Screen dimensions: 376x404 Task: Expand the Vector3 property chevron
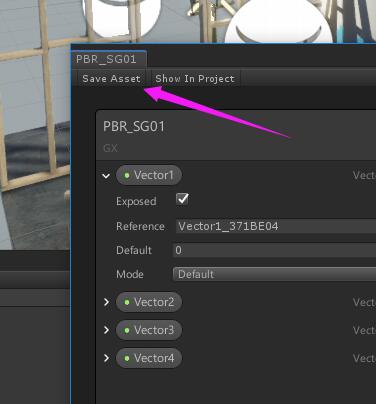coord(106,330)
